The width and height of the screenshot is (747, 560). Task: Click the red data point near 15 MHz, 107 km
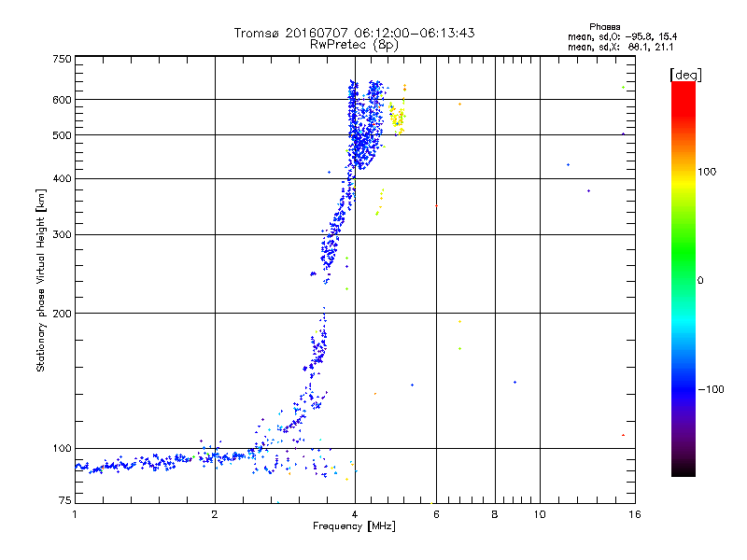point(623,435)
